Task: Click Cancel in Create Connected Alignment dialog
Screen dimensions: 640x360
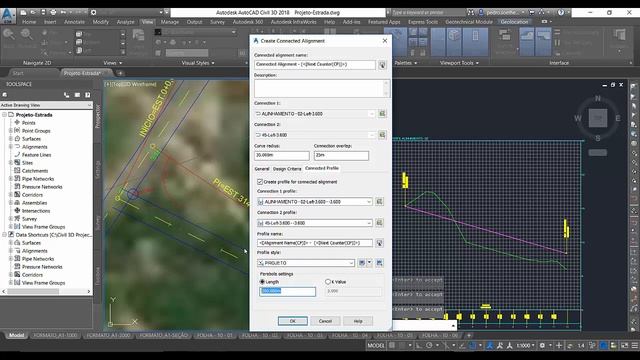Action: coord(325,321)
